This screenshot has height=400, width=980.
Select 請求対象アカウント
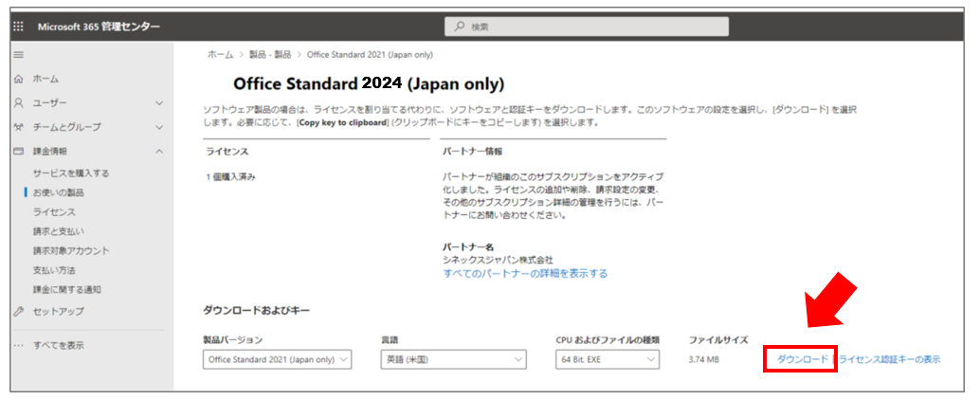click(71, 251)
